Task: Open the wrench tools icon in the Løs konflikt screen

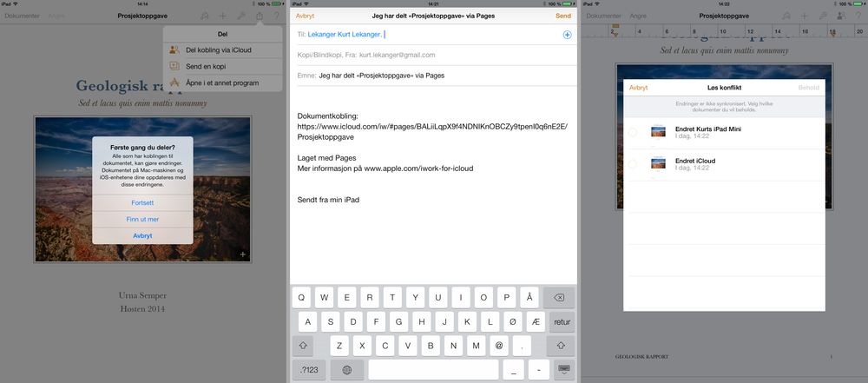Action: pos(823,17)
